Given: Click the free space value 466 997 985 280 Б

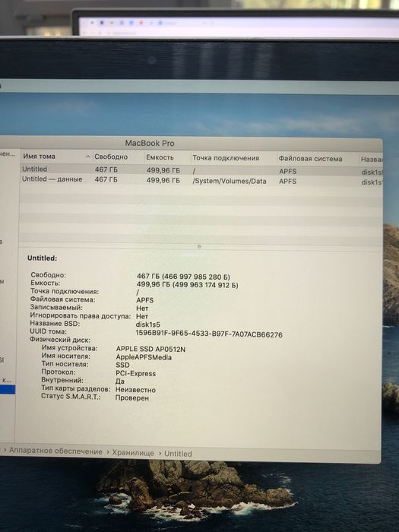Looking at the screenshot, I should [196, 277].
